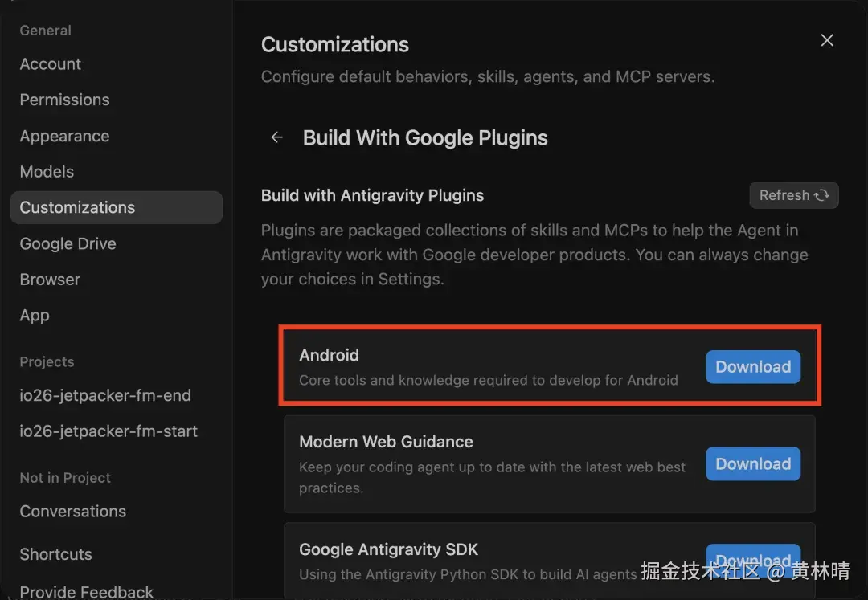
Task: Click the Google Antigravity SDK plugin title
Action: (389, 549)
